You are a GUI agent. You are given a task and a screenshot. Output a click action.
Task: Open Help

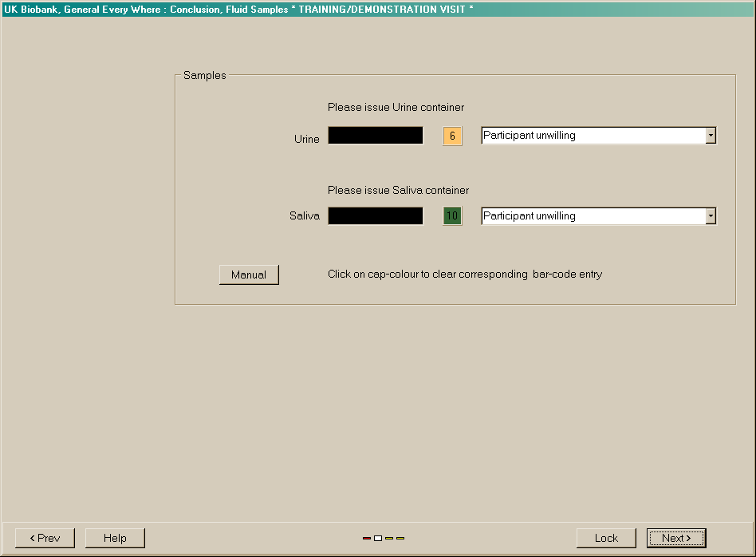click(x=115, y=539)
